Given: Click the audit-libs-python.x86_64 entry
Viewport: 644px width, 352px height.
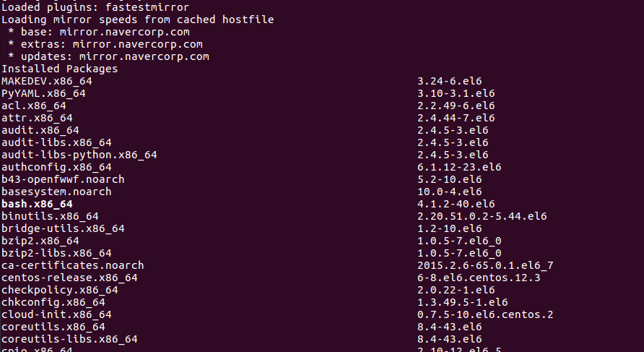Looking at the screenshot, I should tap(79, 155).
